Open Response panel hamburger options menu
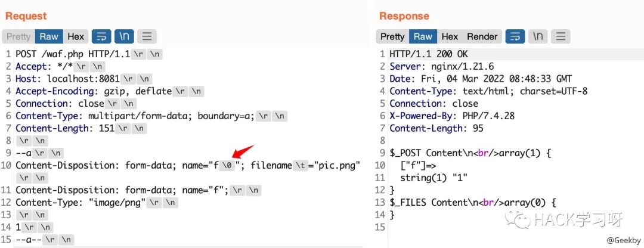This screenshot has width=644, height=248. (561, 36)
